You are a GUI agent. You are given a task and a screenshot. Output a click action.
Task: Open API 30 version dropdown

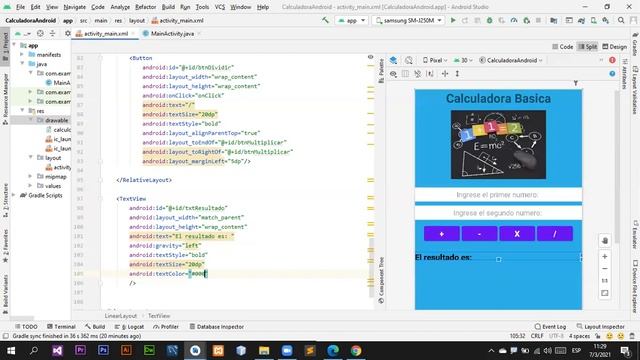[463, 60]
